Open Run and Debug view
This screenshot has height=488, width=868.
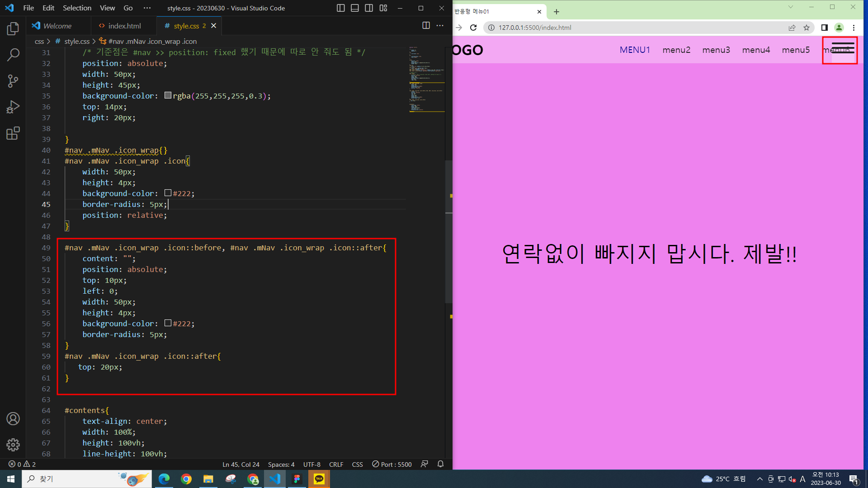[13, 107]
